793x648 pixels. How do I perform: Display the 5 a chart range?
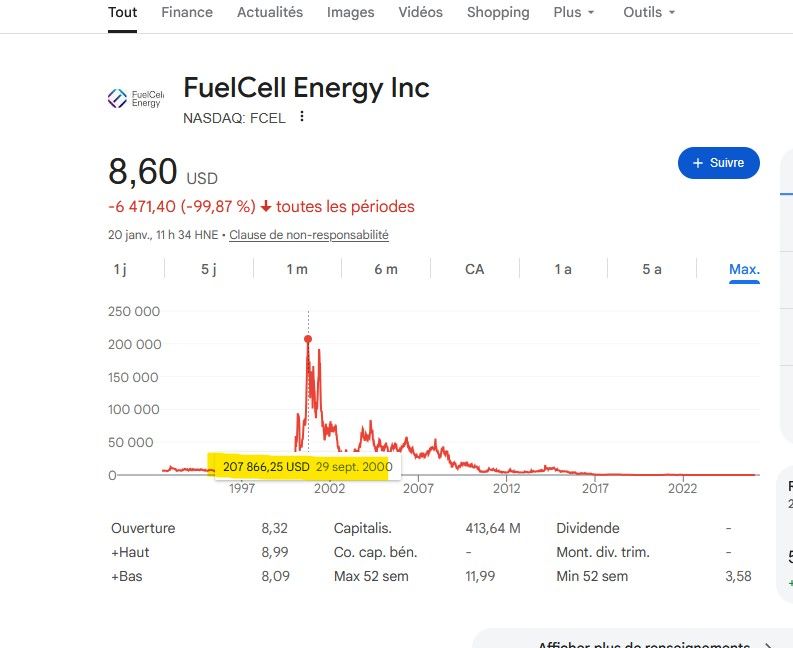[652, 269]
